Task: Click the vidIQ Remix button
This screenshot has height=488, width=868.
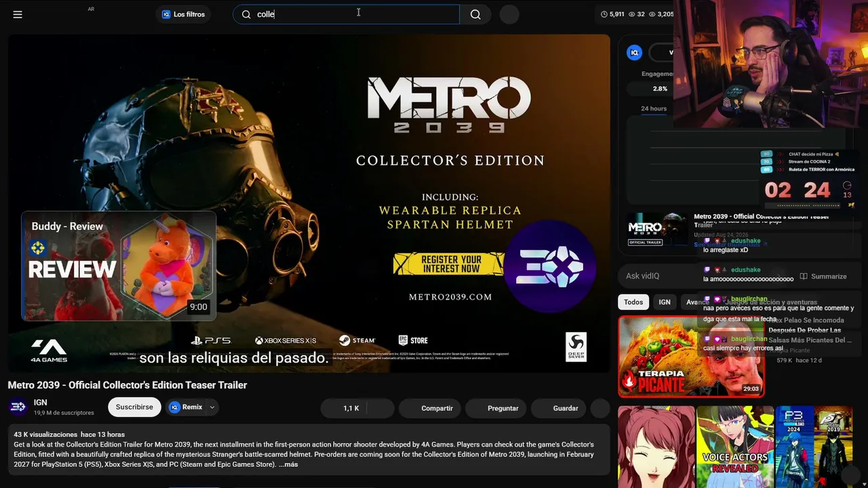Action: pos(186,407)
